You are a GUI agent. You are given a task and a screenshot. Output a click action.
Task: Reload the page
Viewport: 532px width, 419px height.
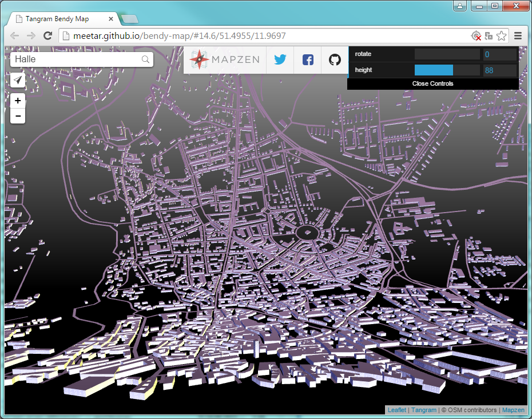(48, 36)
